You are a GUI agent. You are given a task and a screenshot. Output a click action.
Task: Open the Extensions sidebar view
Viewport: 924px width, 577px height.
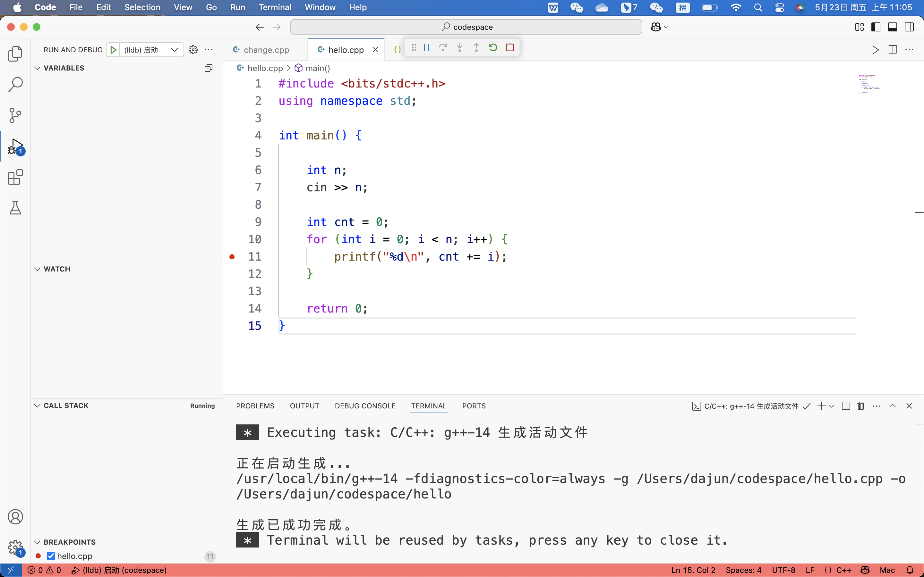tap(15, 178)
